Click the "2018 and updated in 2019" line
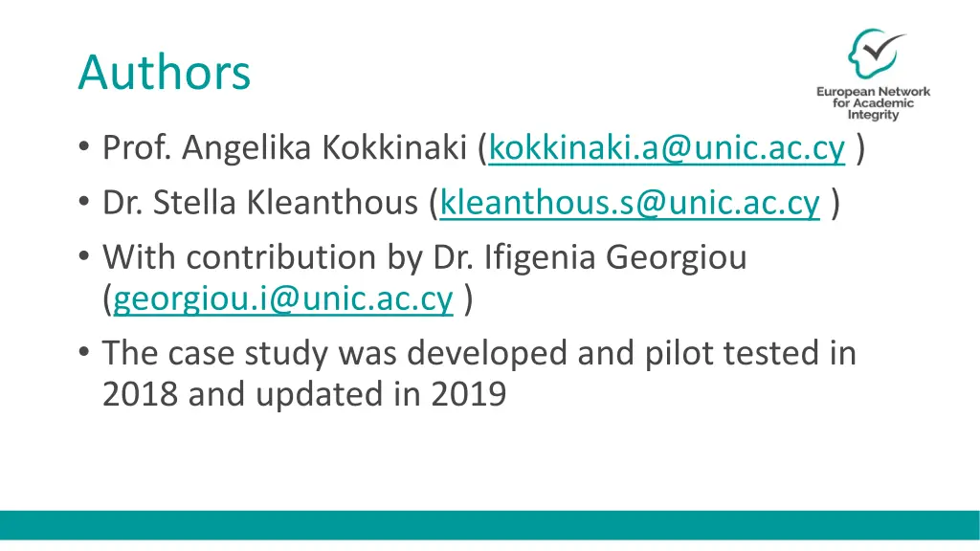The width and height of the screenshot is (980, 551). click(303, 394)
